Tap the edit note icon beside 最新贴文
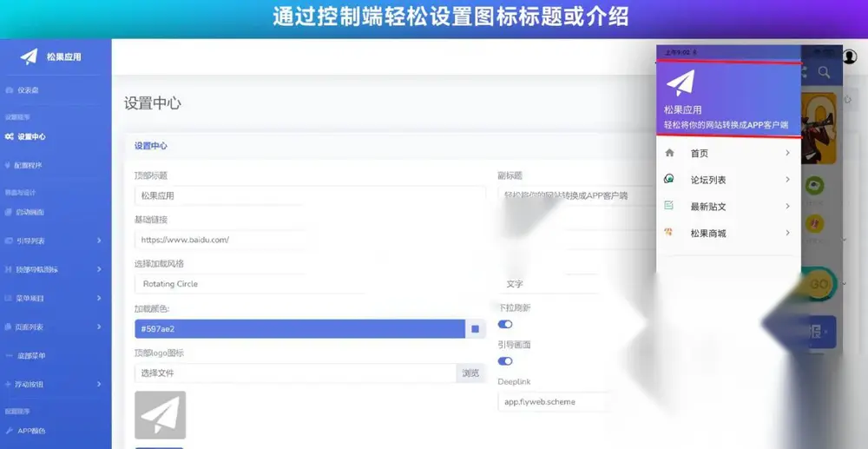The width and height of the screenshot is (868, 449). click(668, 206)
